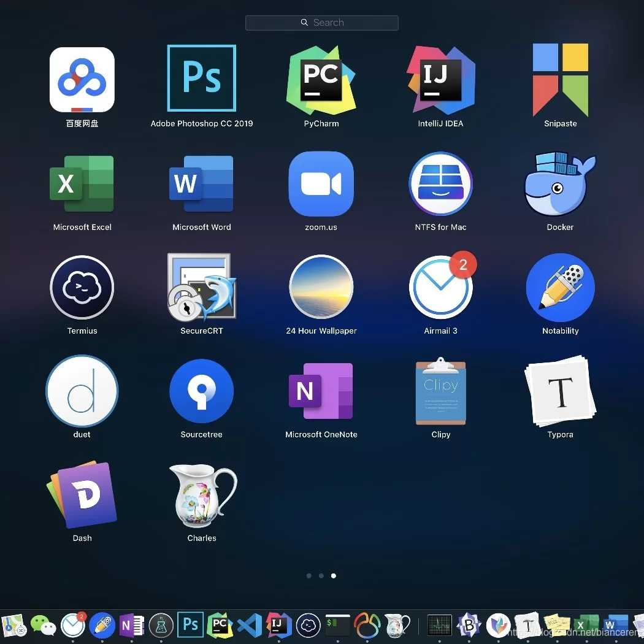Click the feather icon in the Dock
The width and height of the screenshot is (644, 644).
[498, 625]
